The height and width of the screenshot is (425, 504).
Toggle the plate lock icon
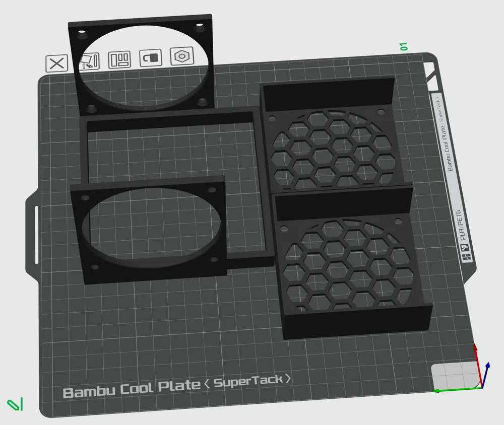point(151,58)
